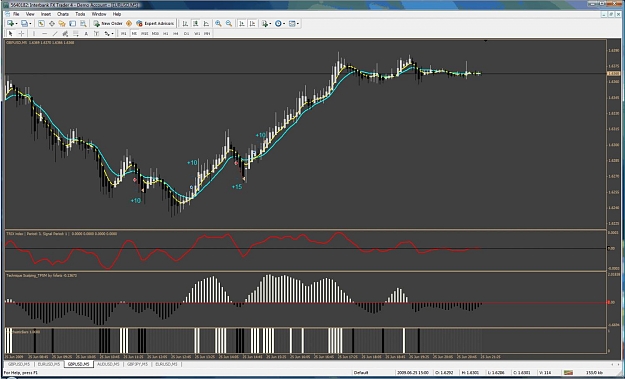The height and width of the screenshot is (379, 625).
Task: Switch chart to bar chart style
Action: [x=185, y=24]
